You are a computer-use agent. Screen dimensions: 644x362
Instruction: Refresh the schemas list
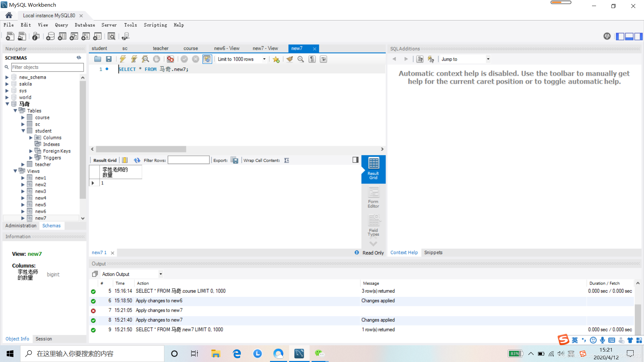click(x=79, y=58)
